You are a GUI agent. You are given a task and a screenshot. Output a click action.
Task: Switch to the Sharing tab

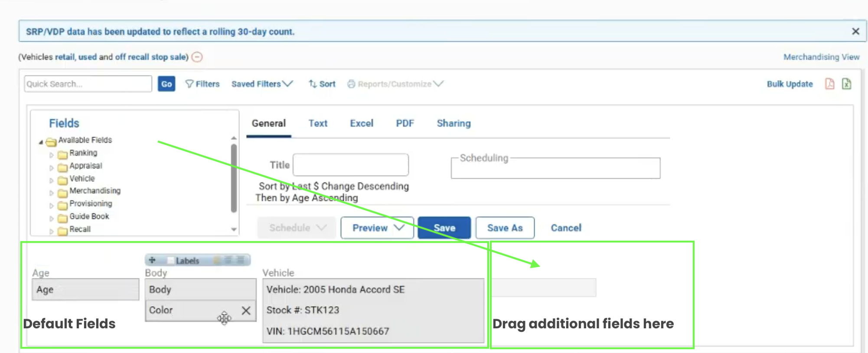pyautogui.click(x=454, y=123)
